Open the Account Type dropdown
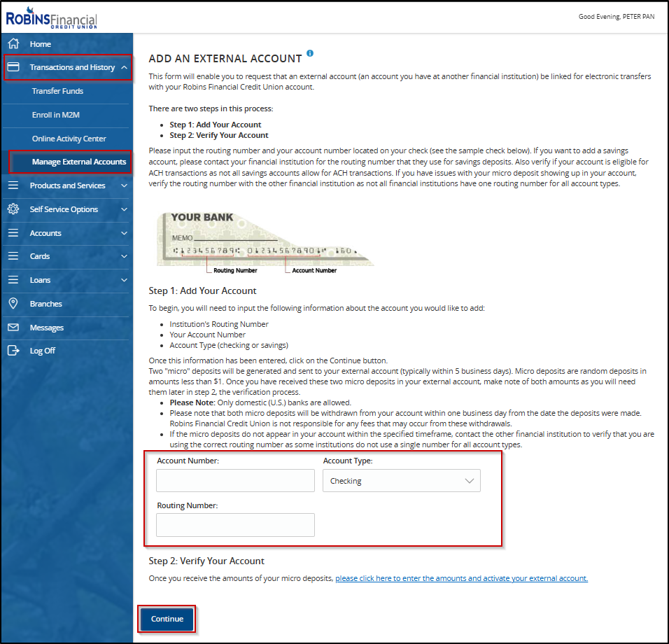Image resolution: width=669 pixels, height=644 pixels. [401, 480]
